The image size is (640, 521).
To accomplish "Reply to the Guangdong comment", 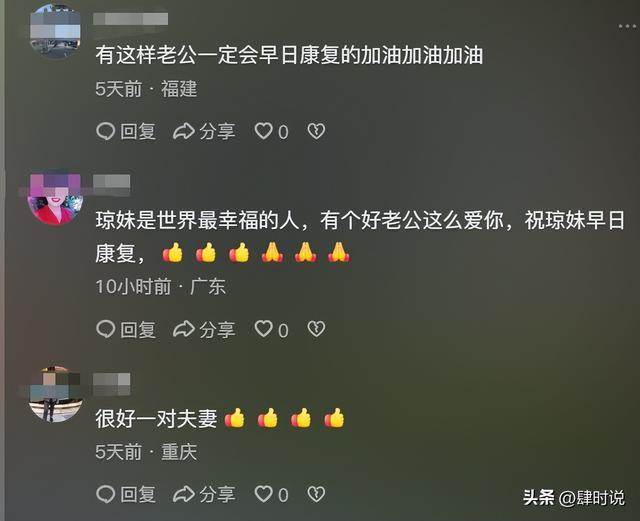I will (126, 330).
